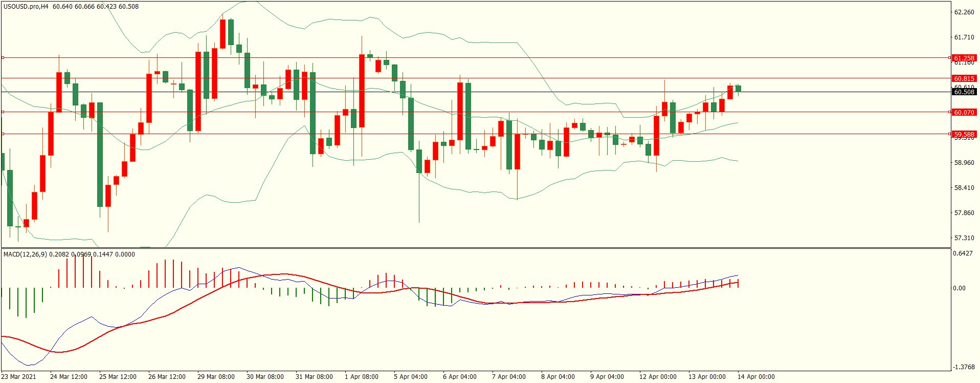Select the latest green candle at chart's right edge
The height and width of the screenshot is (383, 980).
pos(738,89)
